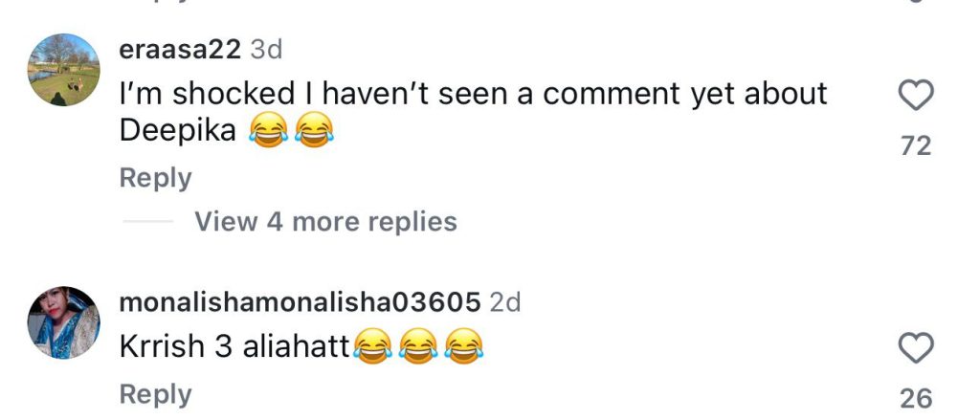Reply to the Krrish 3 aliahatt comment

pyautogui.click(x=155, y=394)
